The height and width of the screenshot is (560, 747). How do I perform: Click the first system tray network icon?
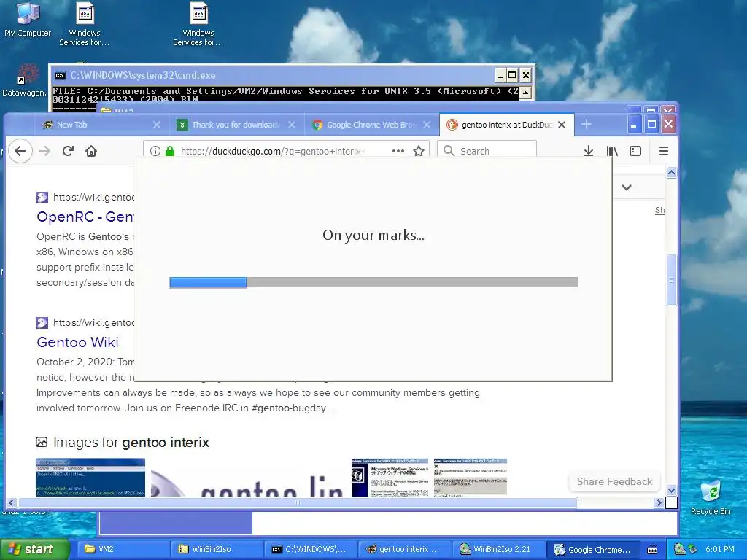pos(679,549)
